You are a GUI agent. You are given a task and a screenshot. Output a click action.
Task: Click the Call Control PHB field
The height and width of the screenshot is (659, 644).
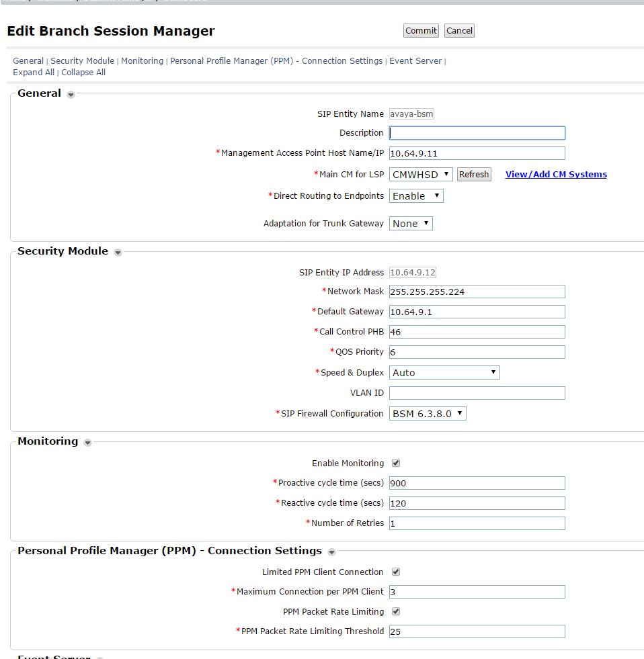[477, 332]
